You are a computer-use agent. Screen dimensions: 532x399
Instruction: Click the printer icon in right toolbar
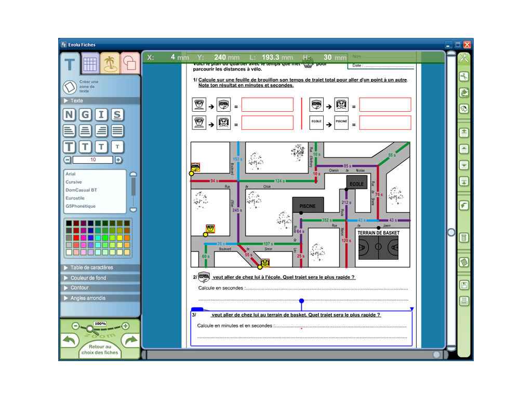pyautogui.click(x=464, y=301)
